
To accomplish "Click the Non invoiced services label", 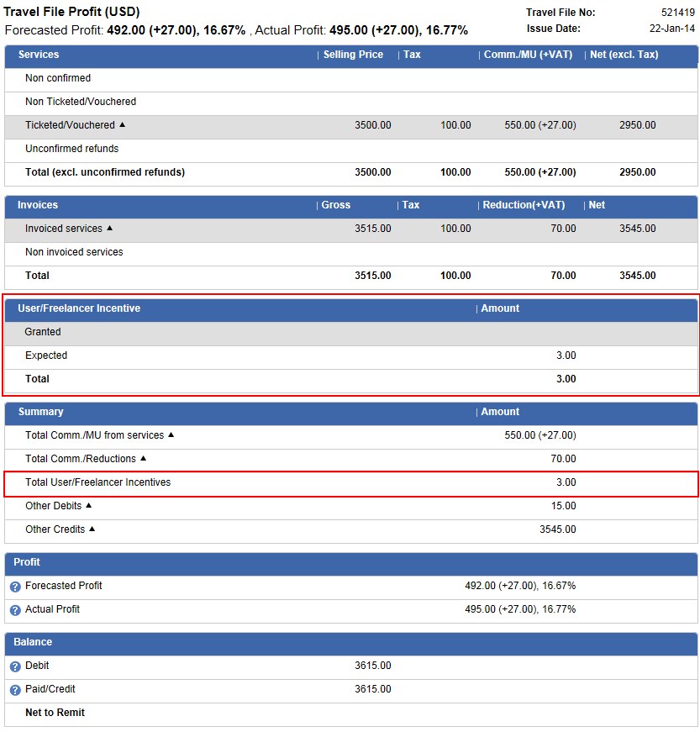I will click(74, 252).
